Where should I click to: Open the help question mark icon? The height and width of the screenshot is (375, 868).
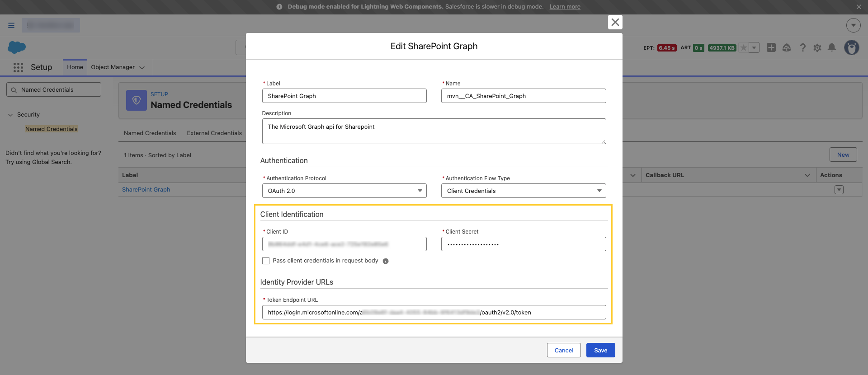802,47
